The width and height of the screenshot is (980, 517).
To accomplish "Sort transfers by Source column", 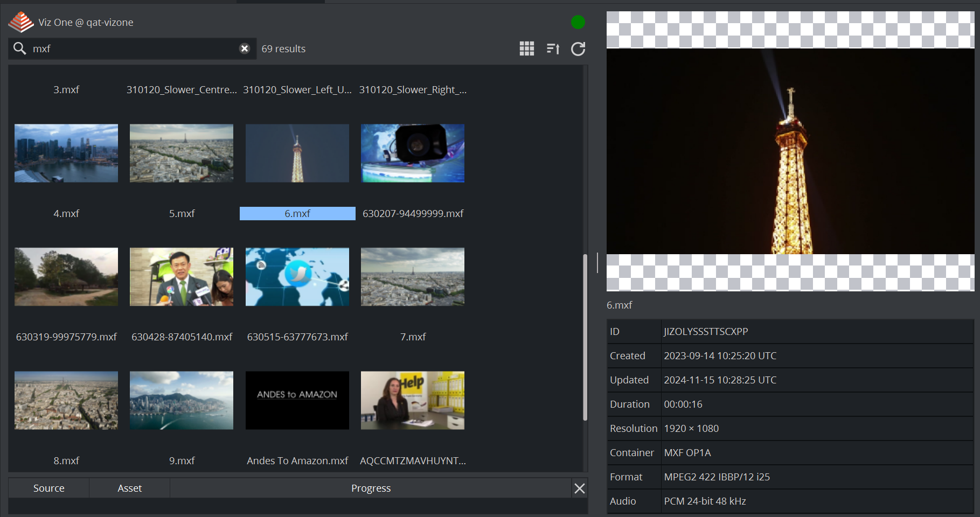I will (x=48, y=488).
